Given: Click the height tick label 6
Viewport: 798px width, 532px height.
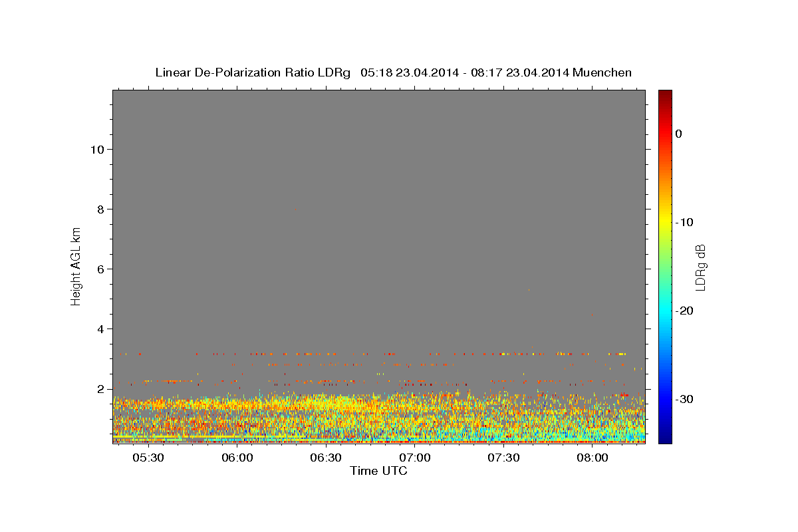Looking at the screenshot, I should tap(101, 269).
